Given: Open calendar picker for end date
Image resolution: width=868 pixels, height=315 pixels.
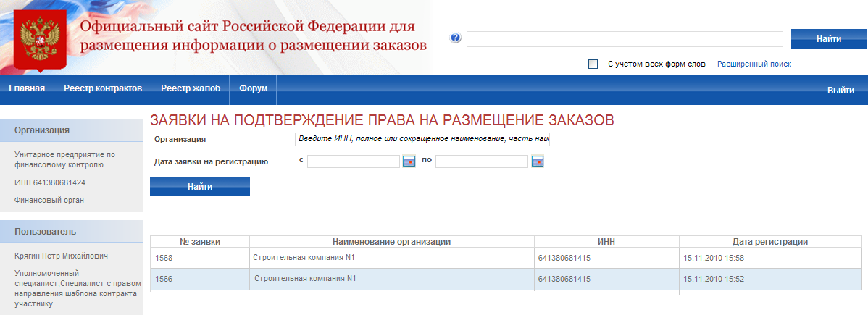Looking at the screenshot, I should point(538,161).
